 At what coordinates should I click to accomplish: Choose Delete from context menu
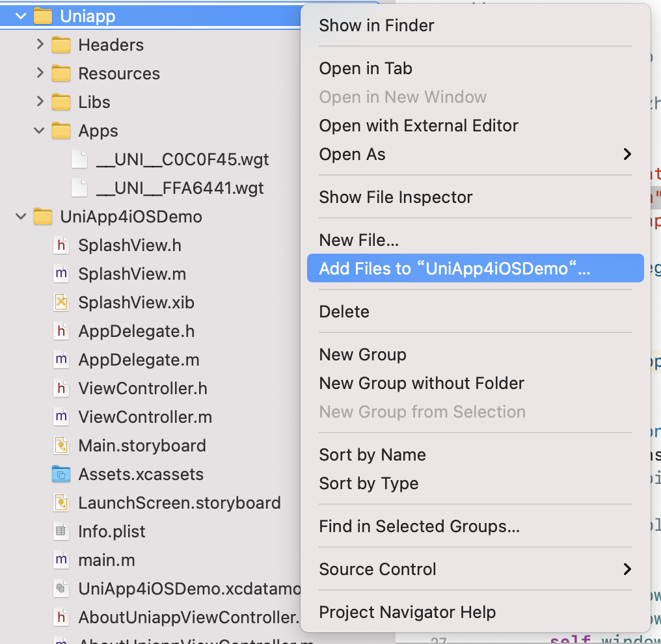pyautogui.click(x=476, y=312)
